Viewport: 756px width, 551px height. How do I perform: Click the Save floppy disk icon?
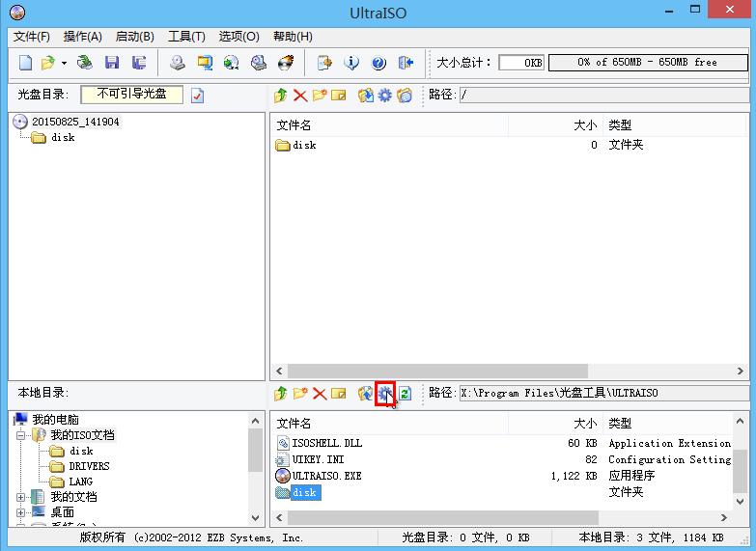[112, 63]
